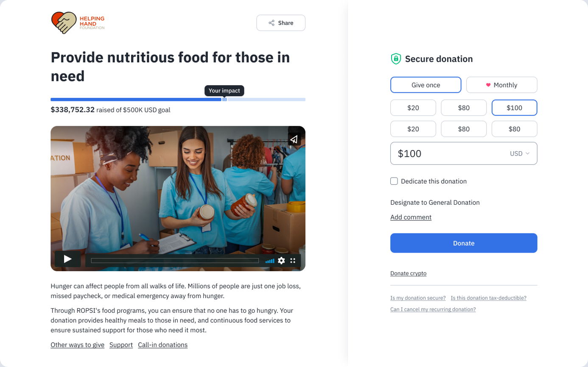Enter fullscreen using the video expand icon

click(293, 261)
